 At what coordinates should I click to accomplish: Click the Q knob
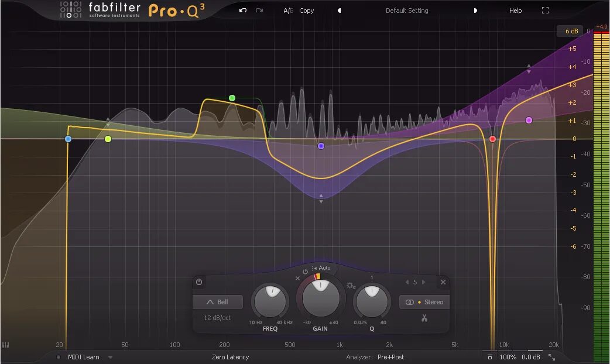click(372, 302)
